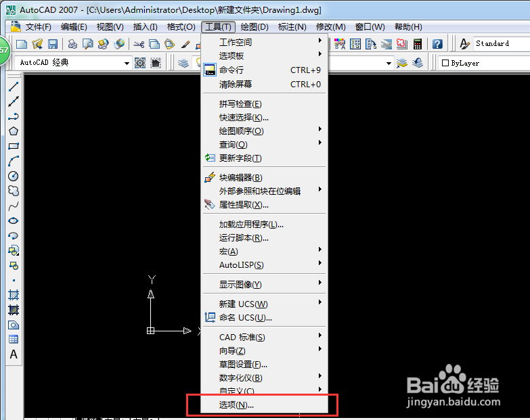Click the Open file icon

tap(37, 44)
